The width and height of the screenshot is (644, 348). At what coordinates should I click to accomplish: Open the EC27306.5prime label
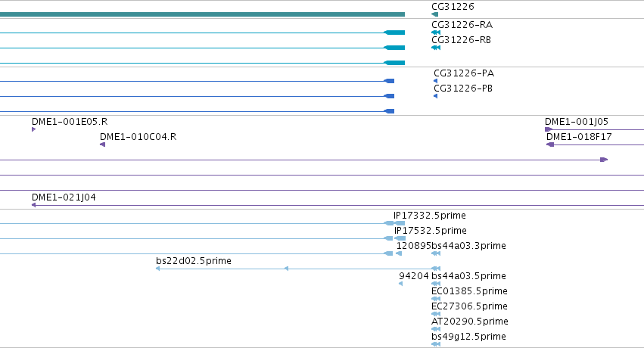click(469, 306)
